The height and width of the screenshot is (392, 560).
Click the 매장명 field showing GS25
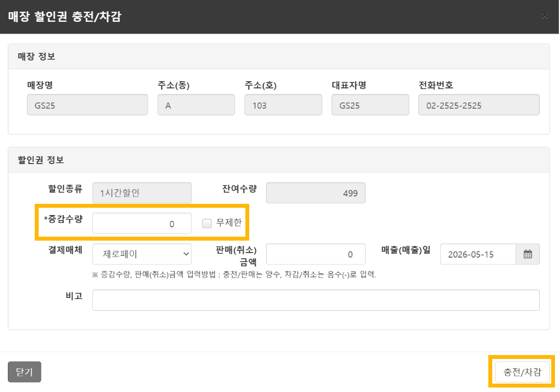tap(87, 105)
